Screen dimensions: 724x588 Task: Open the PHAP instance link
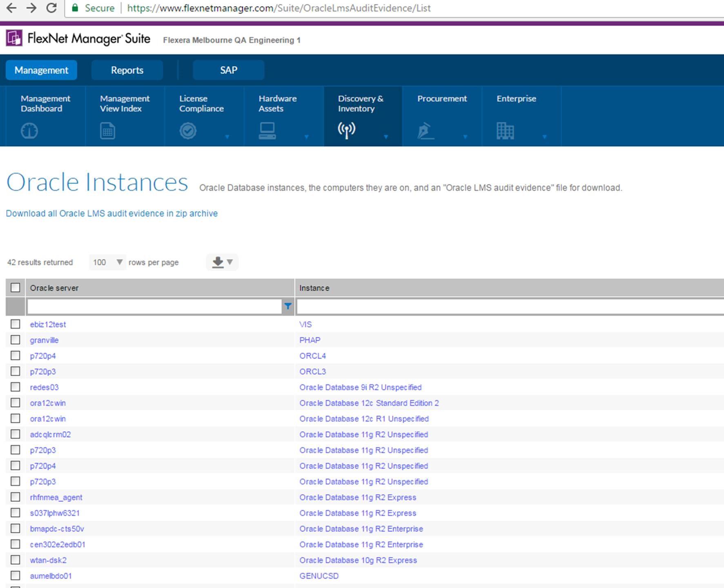tap(310, 340)
